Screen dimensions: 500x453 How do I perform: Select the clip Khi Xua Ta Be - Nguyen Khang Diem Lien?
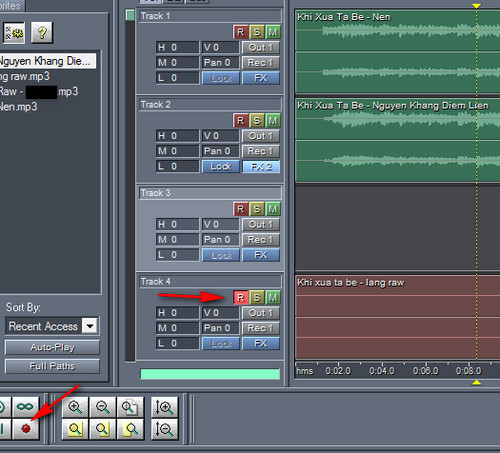[397, 140]
